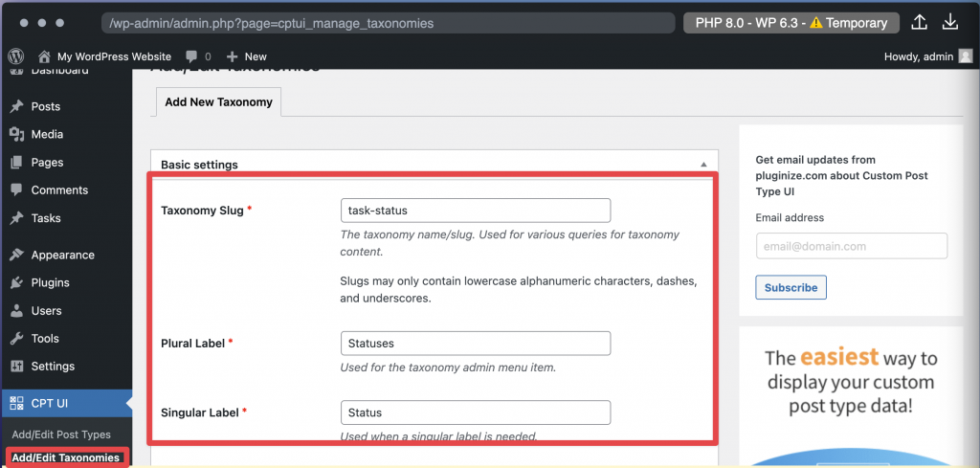Open Media library from sidebar icon
Image resolution: width=980 pixels, height=468 pixels.
16,134
